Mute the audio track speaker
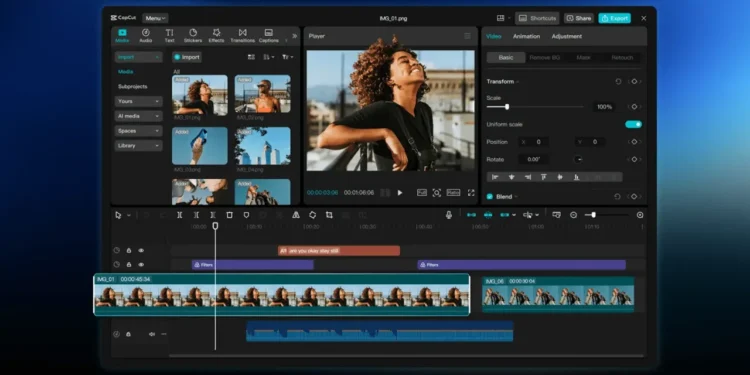 [x=152, y=334]
